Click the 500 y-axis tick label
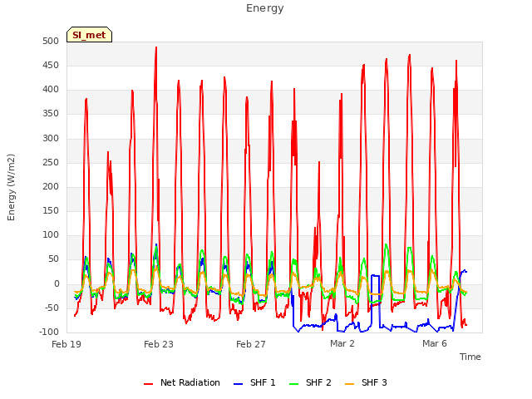Image resolution: width=532 pixels, height=399 pixels. pyautogui.click(x=51, y=41)
